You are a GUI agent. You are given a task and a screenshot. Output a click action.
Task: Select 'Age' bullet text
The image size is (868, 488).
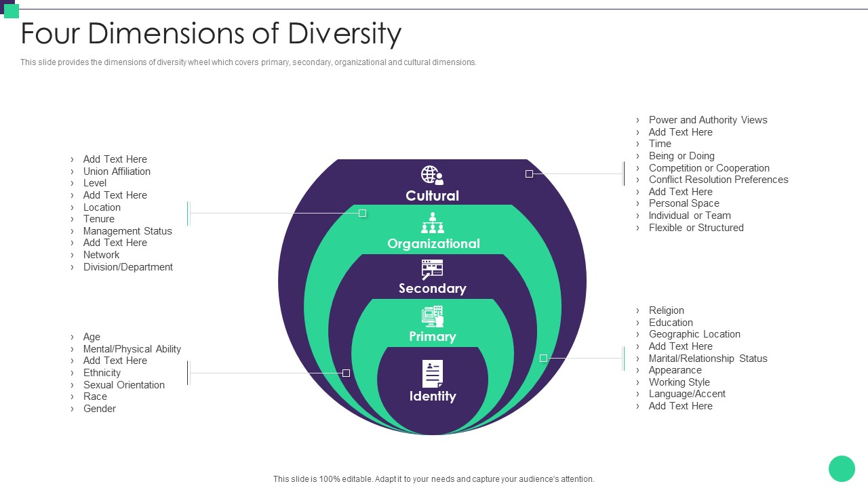pos(92,337)
